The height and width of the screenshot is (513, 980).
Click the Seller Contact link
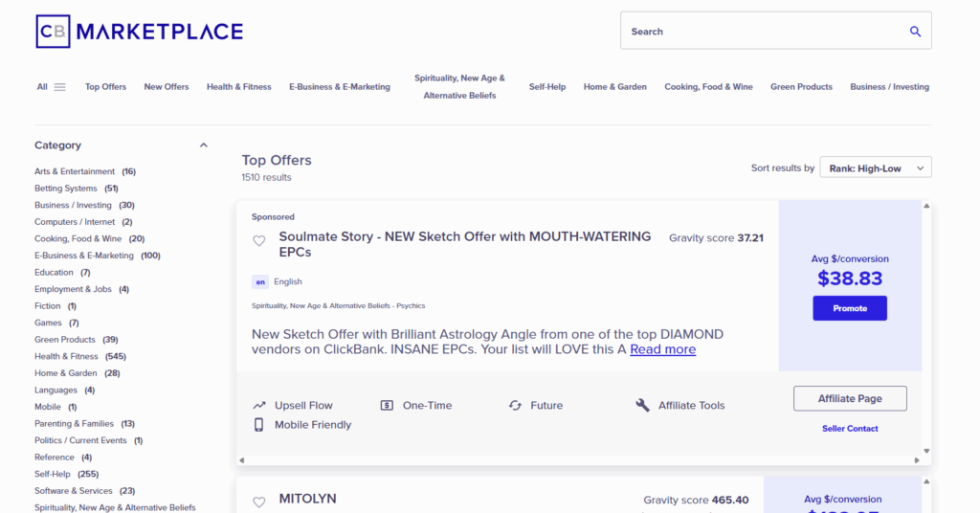850,429
